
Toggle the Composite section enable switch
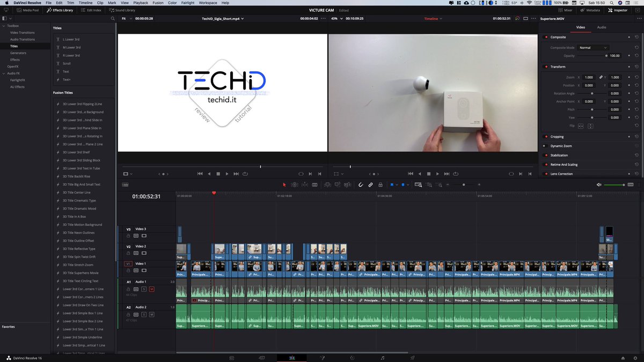point(546,37)
